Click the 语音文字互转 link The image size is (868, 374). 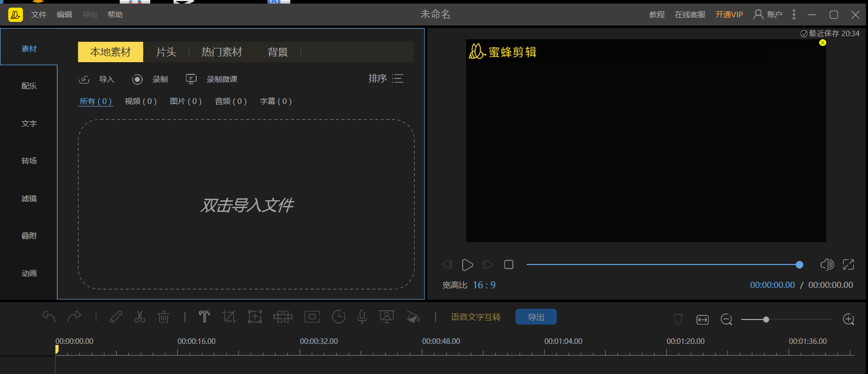(476, 317)
